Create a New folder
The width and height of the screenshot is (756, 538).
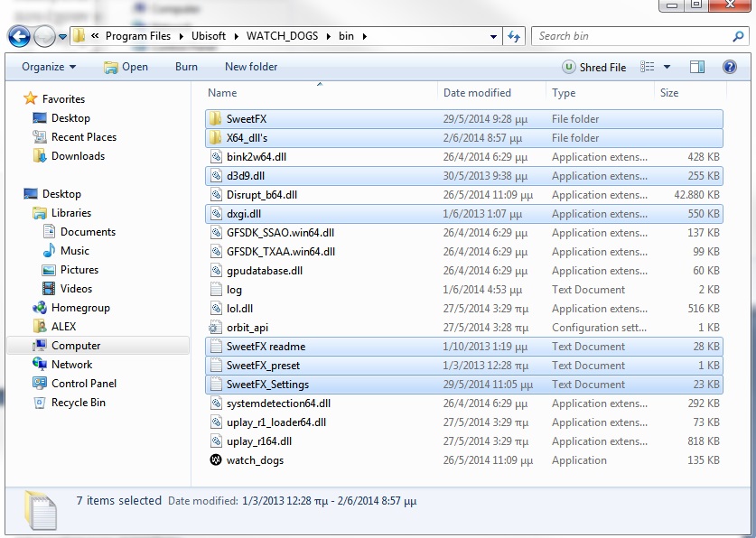pyautogui.click(x=251, y=67)
